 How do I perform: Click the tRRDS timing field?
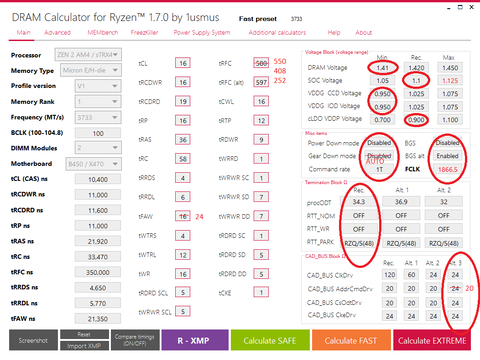coord(183,178)
